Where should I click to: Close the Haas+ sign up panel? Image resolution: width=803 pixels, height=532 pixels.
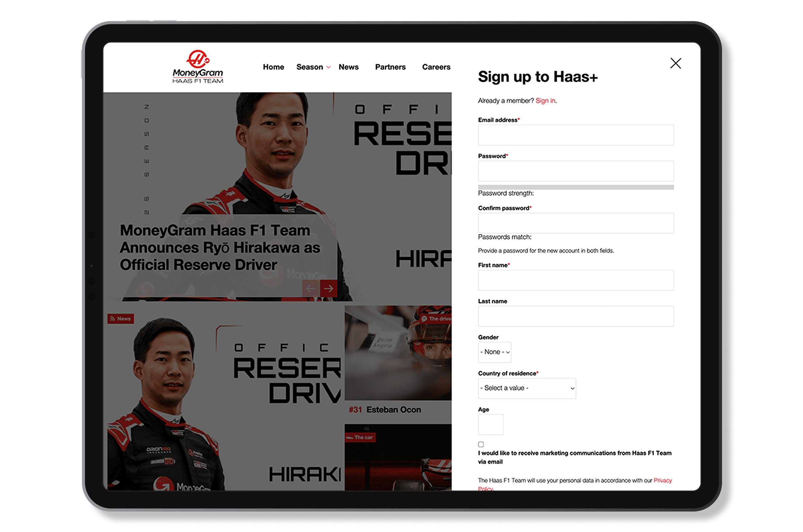point(675,63)
